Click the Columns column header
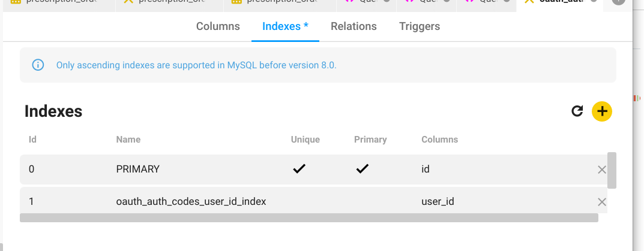The image size is (644, 251). coord(439,140)
